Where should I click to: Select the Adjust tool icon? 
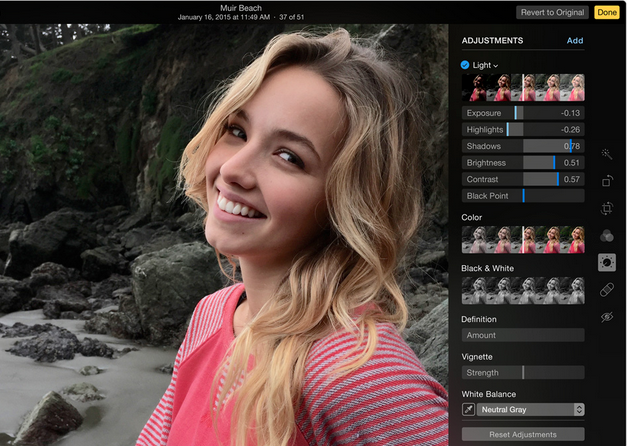606,262
